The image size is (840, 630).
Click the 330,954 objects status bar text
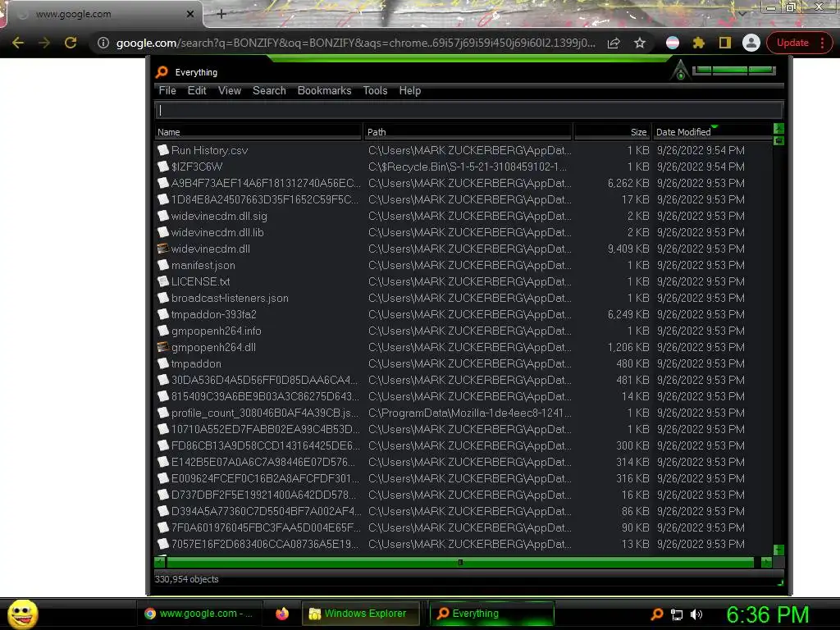click(x=186, y=579)
